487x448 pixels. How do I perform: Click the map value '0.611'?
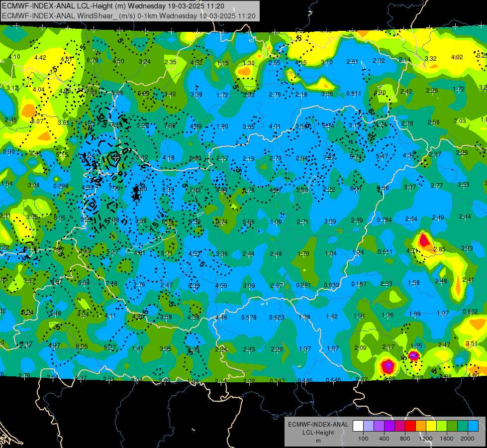(x=385, y=251)
